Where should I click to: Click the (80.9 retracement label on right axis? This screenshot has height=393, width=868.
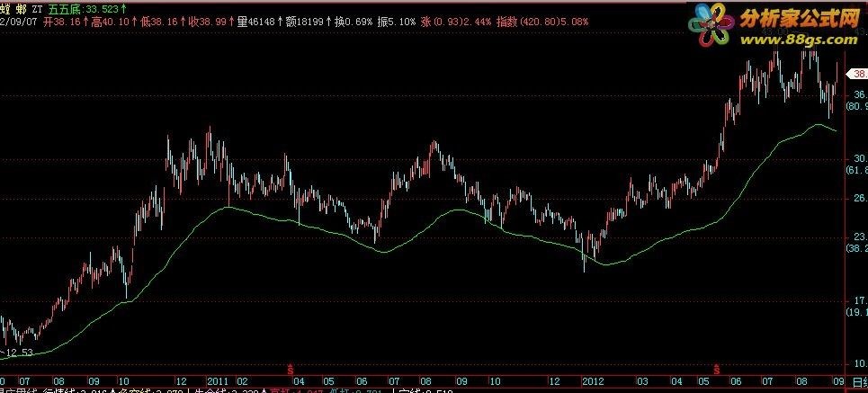pos(856,106)
